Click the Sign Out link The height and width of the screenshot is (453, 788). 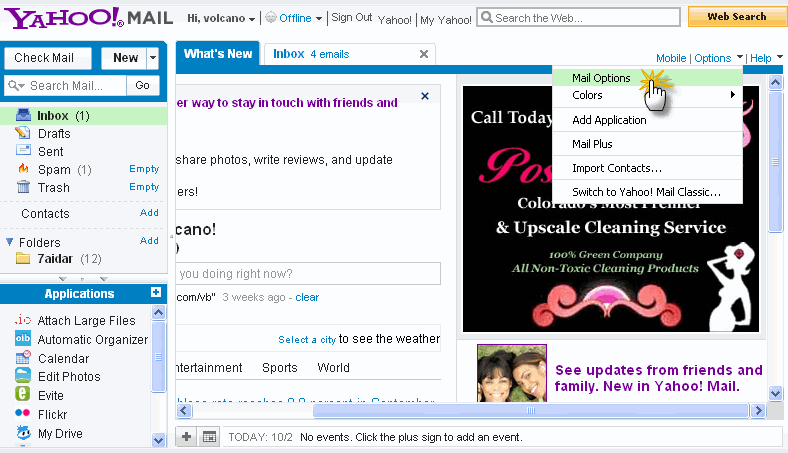[351, 18]
